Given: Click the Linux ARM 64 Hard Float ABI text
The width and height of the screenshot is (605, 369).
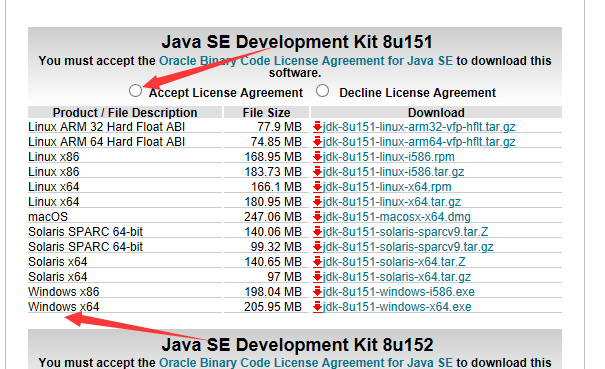Looking at the screenshot, I should [x=106, y=142].
